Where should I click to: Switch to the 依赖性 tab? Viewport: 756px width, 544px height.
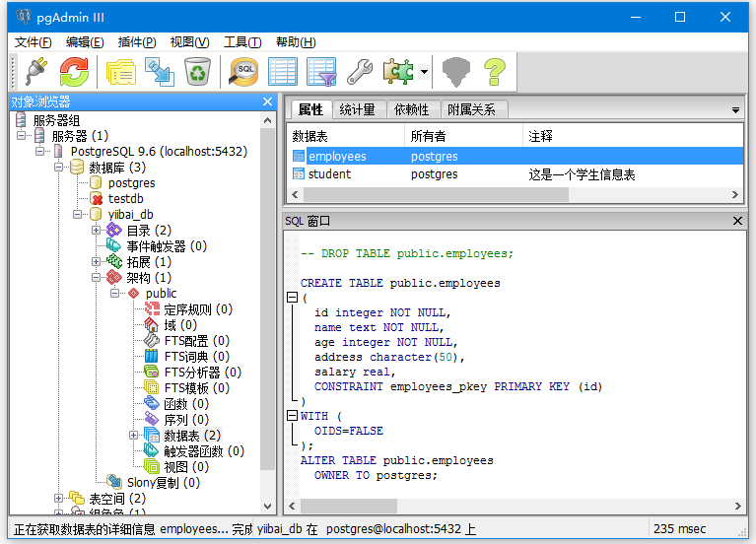[x=411, y=109]
